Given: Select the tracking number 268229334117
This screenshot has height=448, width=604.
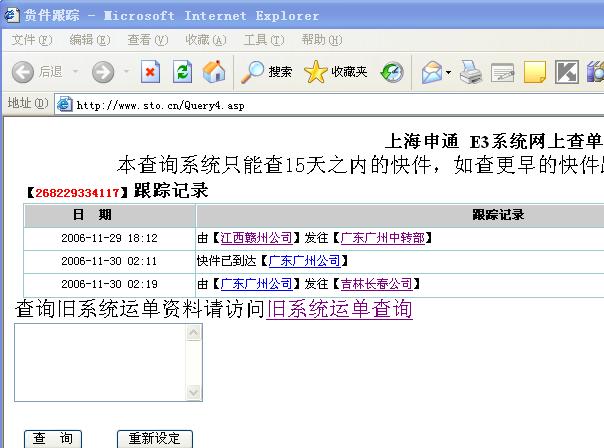Looking at the screenshot, I should pyautogui.click(x=77, y=193).
